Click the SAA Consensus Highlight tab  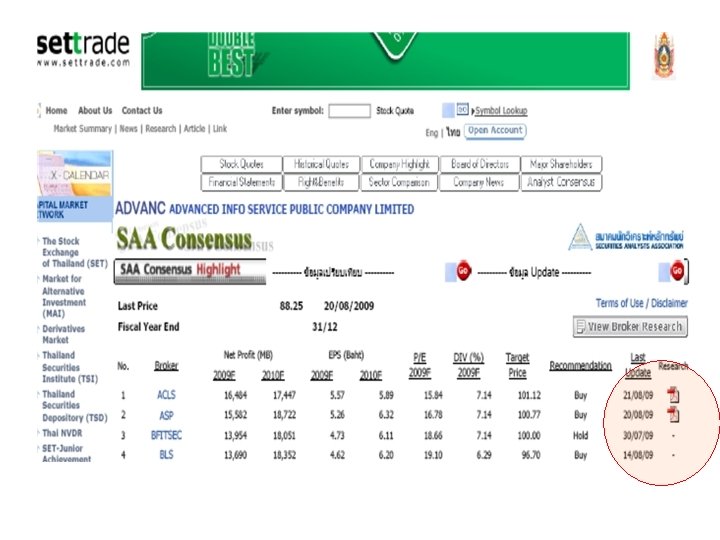[190, 271]
